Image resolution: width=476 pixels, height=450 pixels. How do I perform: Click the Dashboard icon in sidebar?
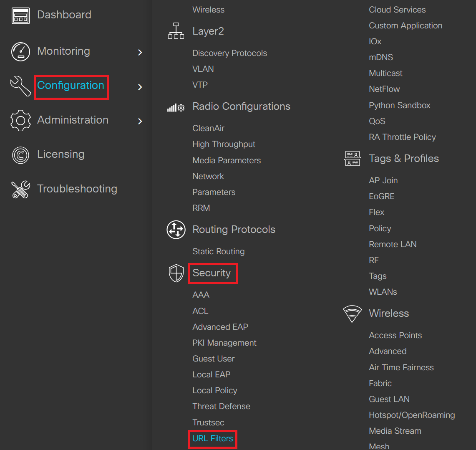pyautogui.click(x=20, y=16)
